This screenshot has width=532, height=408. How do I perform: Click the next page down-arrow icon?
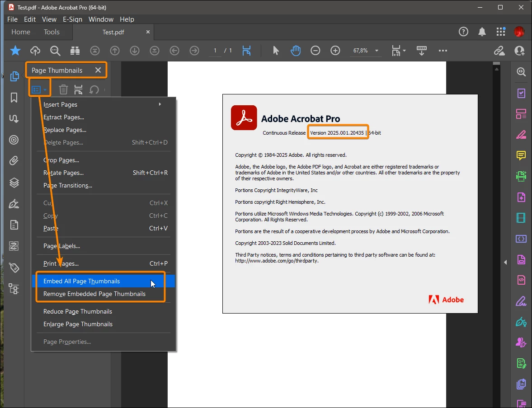click(135, 51)
